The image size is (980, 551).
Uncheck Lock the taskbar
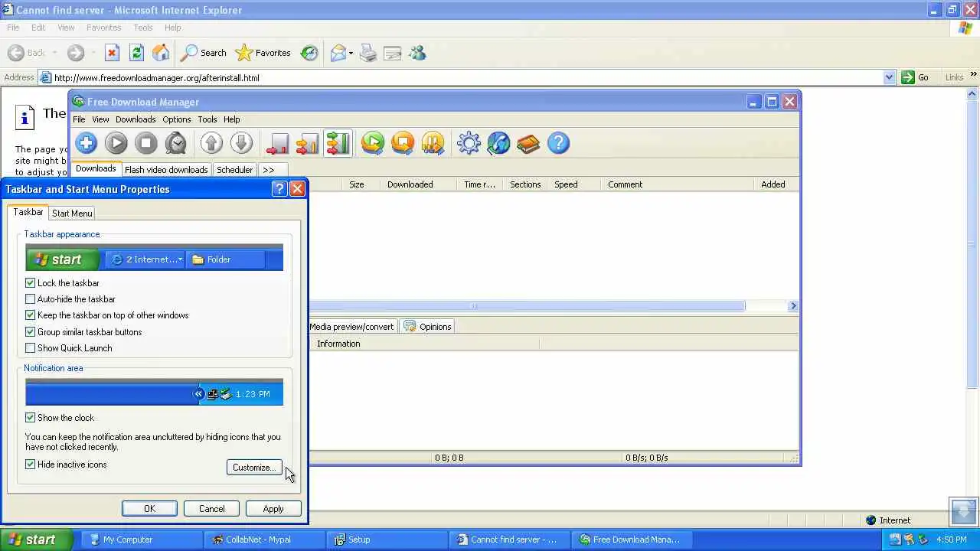[31, 283]
